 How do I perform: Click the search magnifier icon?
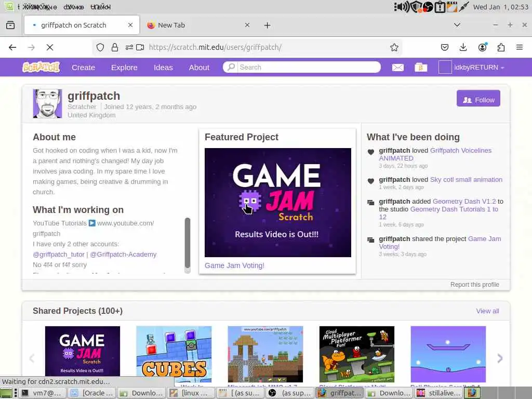[231, 67]
